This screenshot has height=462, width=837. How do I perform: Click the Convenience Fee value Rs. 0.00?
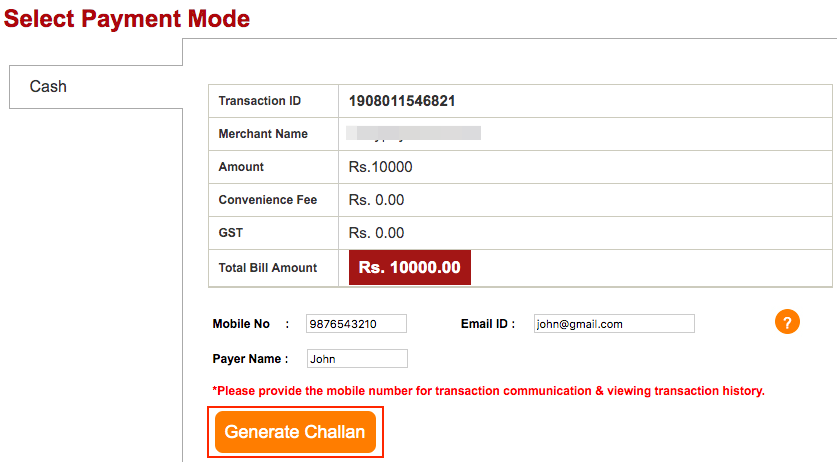coord(376,200)
